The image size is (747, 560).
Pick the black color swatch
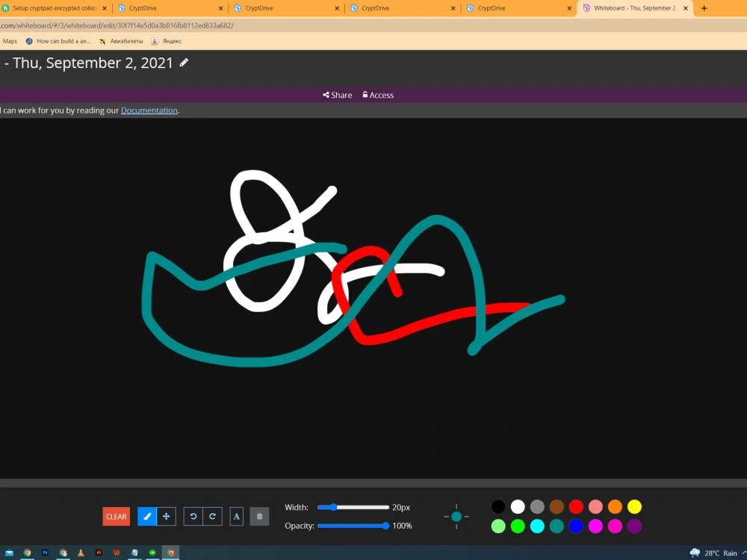click(498, 507)
